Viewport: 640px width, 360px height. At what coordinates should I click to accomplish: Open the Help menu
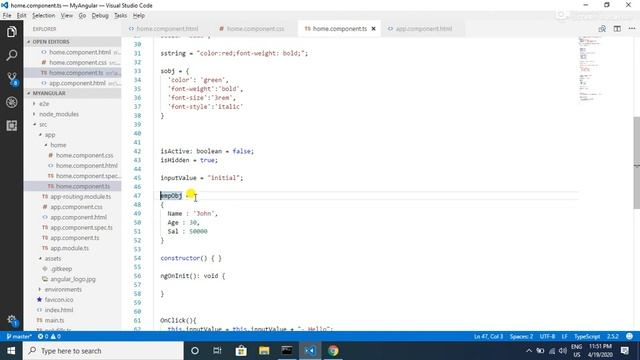[139, 16]
